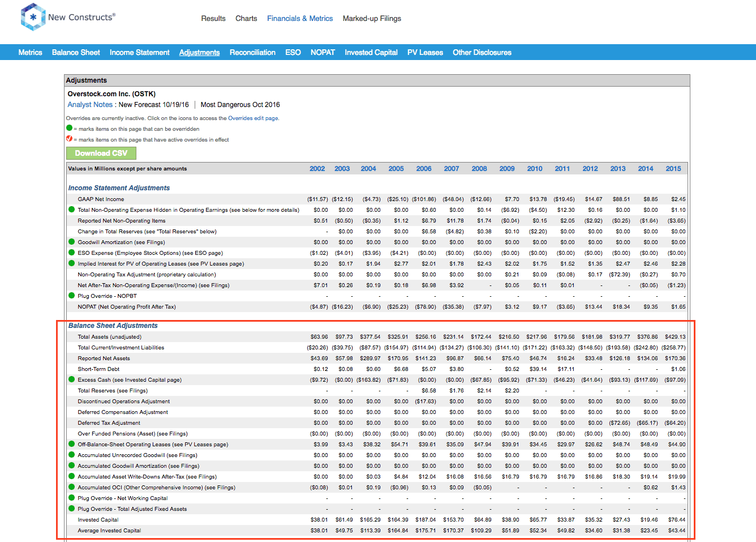
Task: Open the Charts top navigation item
Action: coord(246,19)
